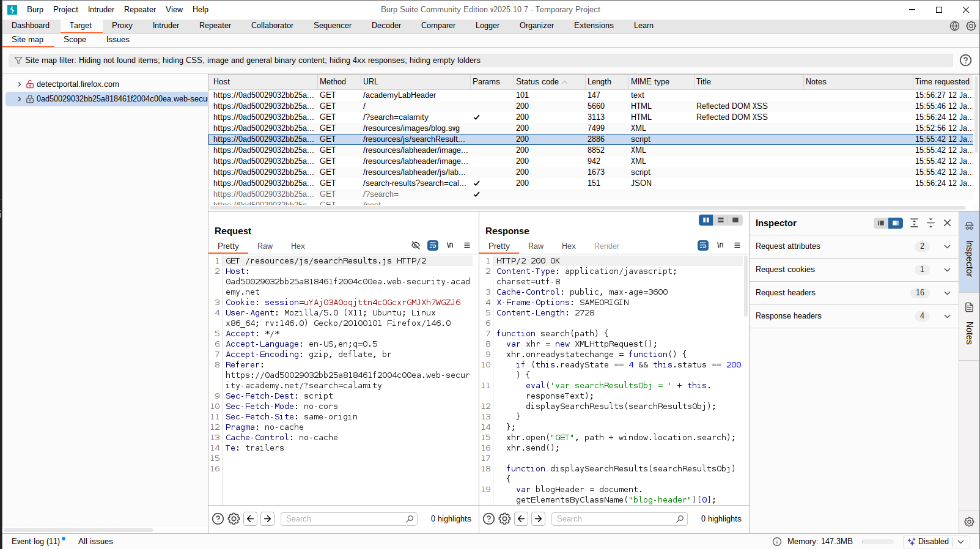
Task: Open the Project menu
Action: pyautogui.click(x=65, y=9)
